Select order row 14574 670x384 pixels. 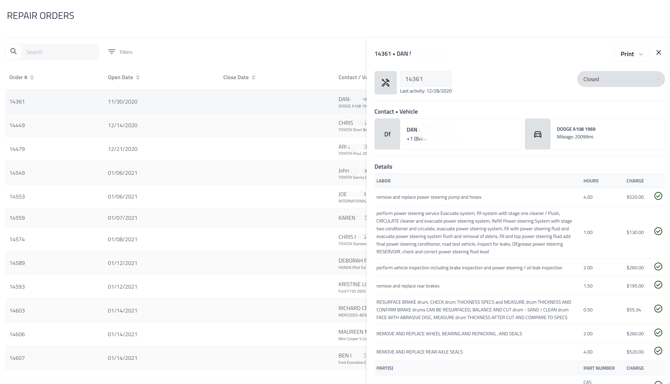point(185,239)
